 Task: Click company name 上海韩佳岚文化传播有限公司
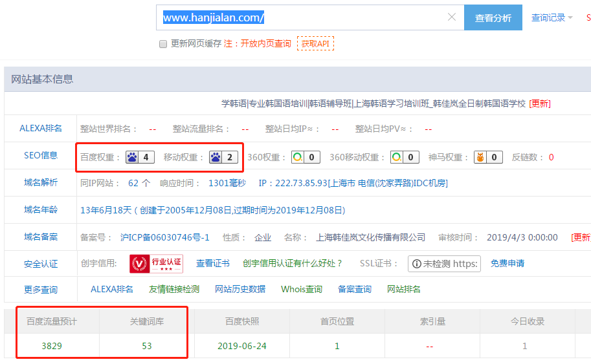[x=370, y=237]
